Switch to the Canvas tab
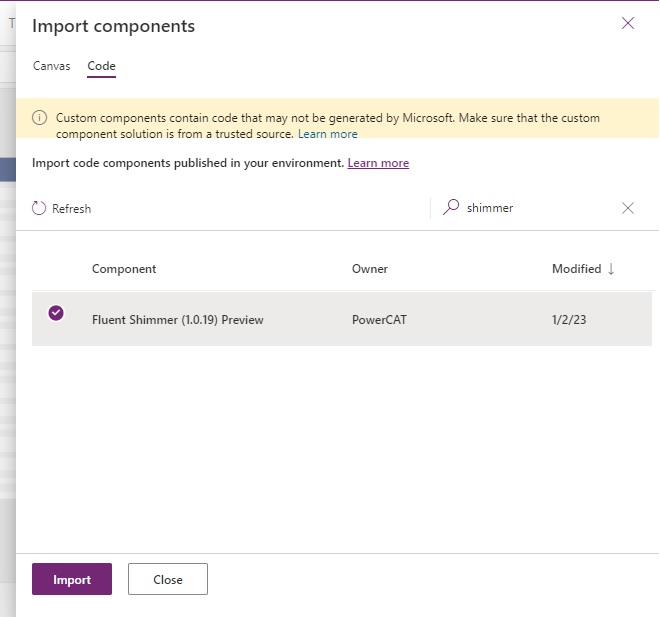 pos(52,66)
